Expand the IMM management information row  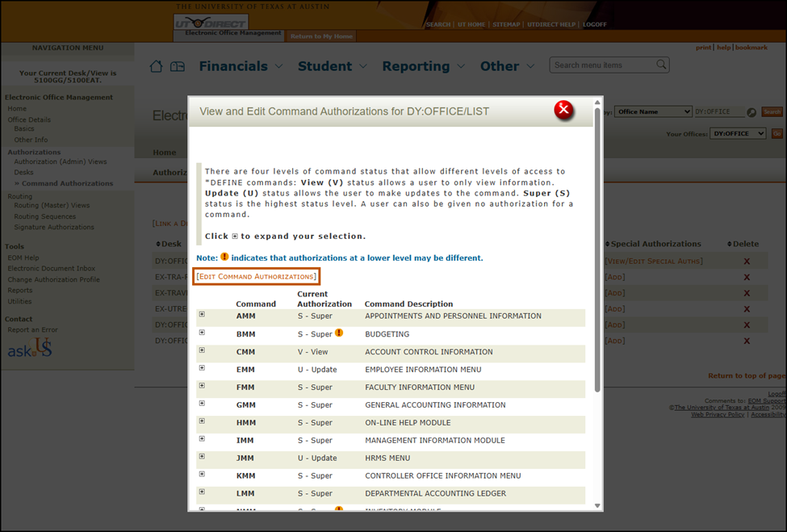[202, 438]
